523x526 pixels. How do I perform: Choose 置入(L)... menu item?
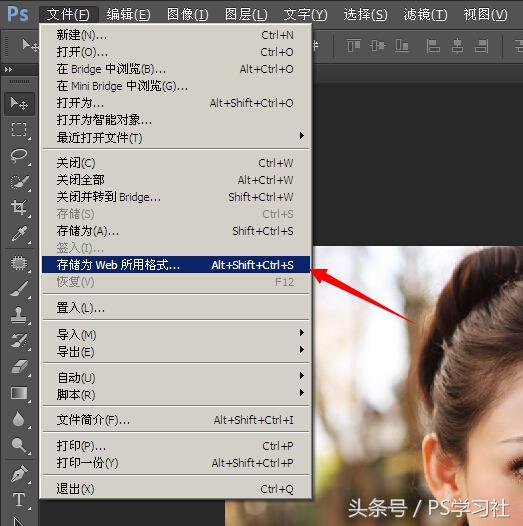pyautogui.click(x=176, y=308)
